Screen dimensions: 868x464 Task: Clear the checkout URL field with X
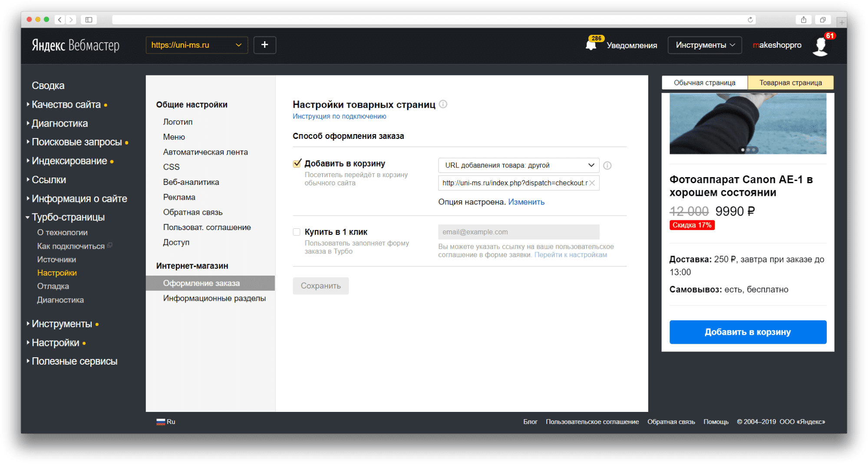pos(592,183)
